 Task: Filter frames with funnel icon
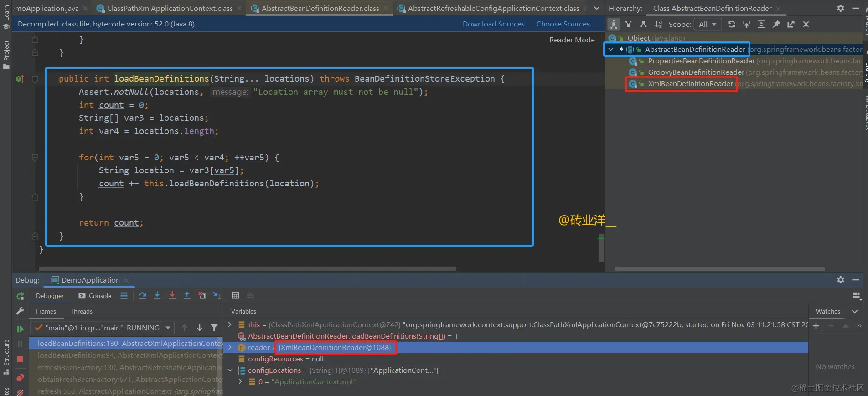pyautogui.click(x=214, y=328)
